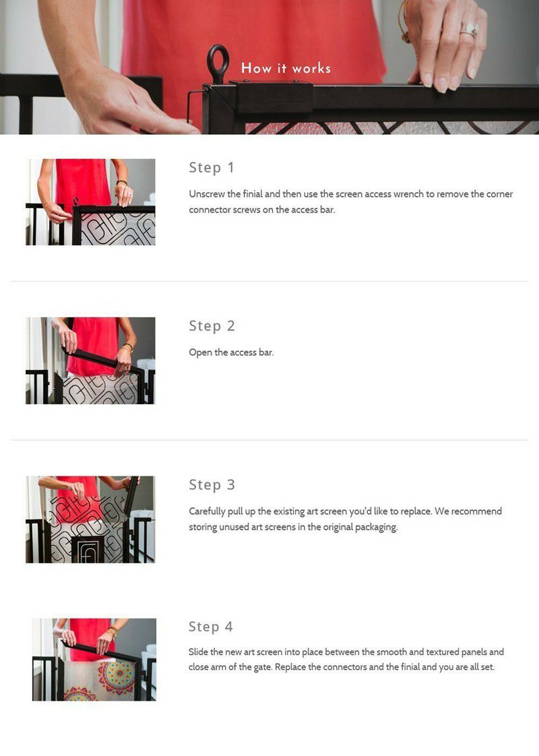
Task: Click the 'Open the access bar' text
Action: pos(231,352)
